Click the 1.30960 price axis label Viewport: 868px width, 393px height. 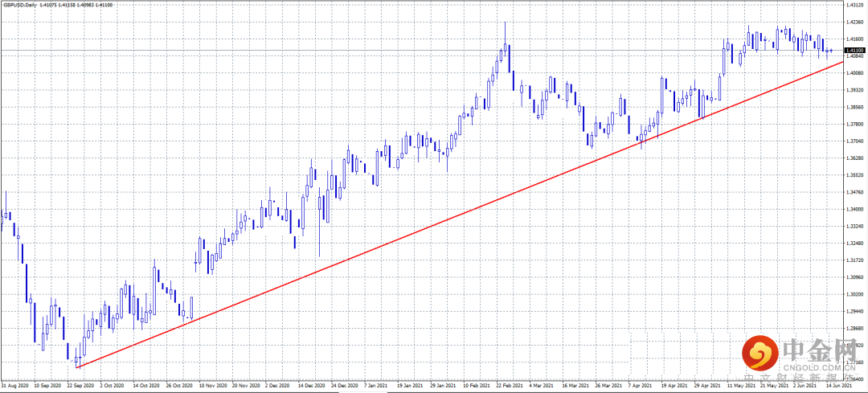click(x=854, y=278)
